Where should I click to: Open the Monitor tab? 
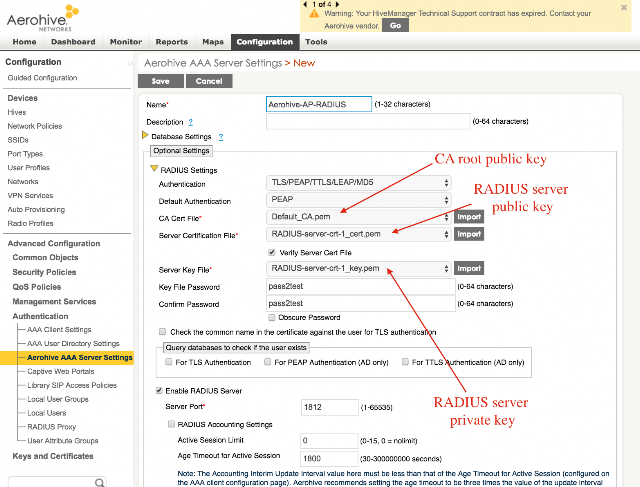tap(126, 42)
